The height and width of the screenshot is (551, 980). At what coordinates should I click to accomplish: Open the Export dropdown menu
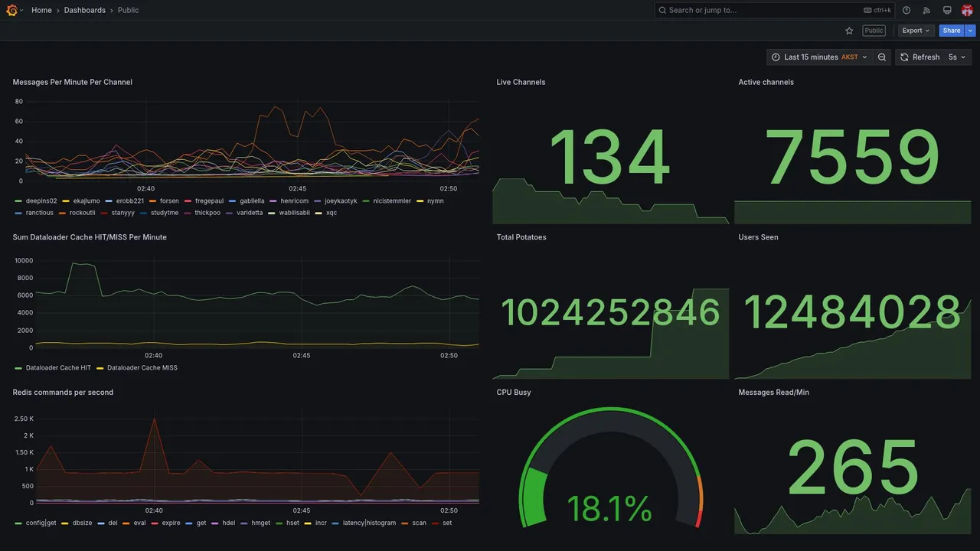pos(916,31)
